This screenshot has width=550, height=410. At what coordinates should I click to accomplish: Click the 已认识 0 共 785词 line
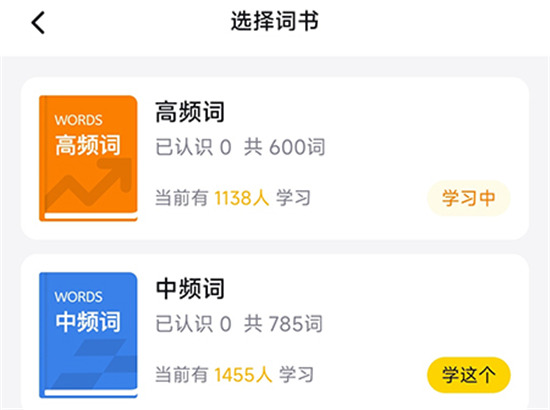coord(239,323)
